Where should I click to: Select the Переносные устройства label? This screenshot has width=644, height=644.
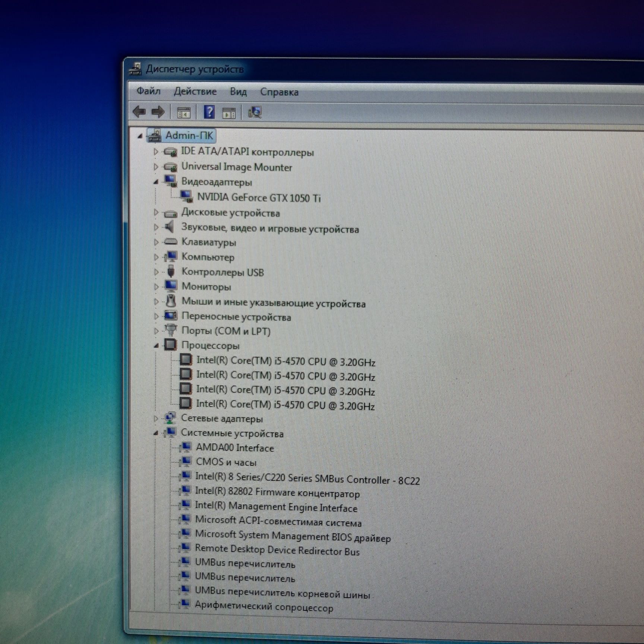[236, 317]
